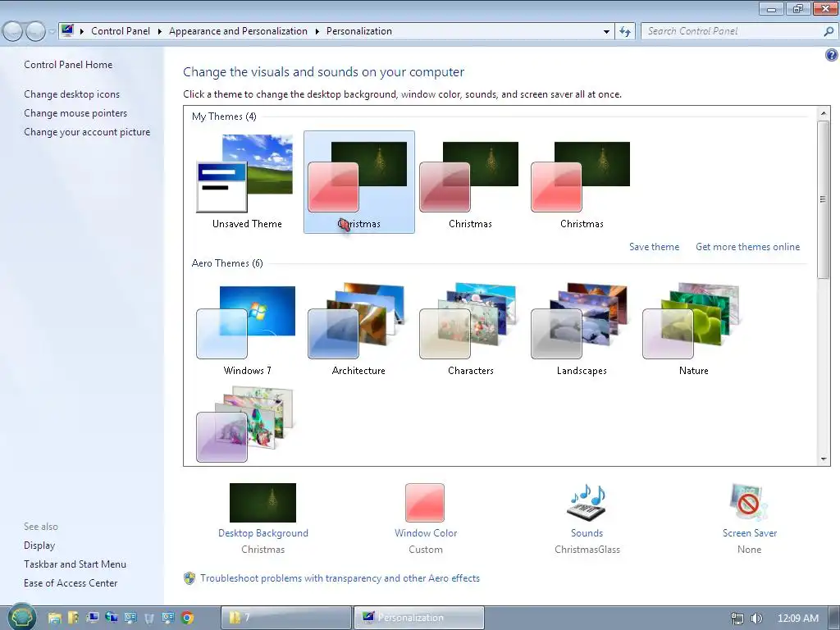Click the Personalization taskbar button
The height and width of the screenshot is (630, 840).
pos(419,618)
